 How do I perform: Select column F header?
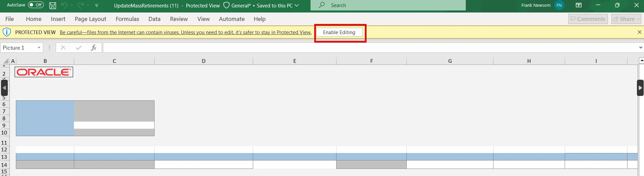372,61
